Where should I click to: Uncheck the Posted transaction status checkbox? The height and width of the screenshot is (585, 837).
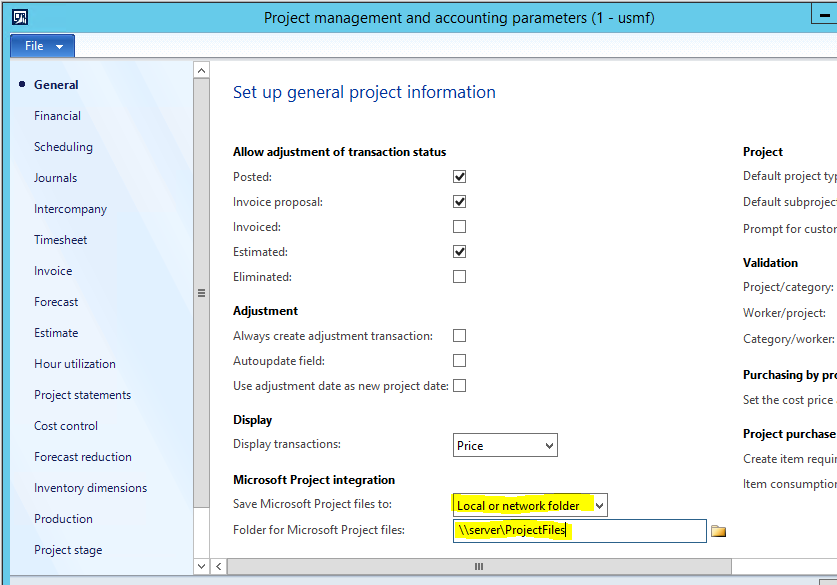[x=459, y=176]
